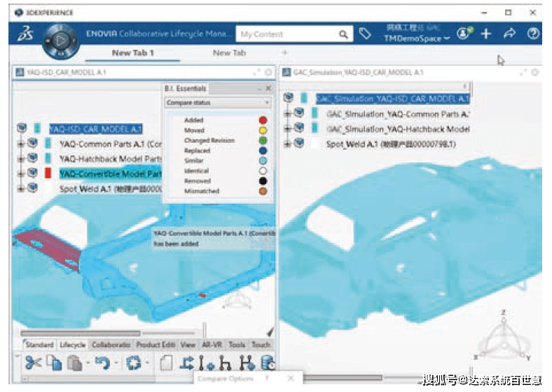Expand left panel Spot_Weld A.1 node

(21, 189)
